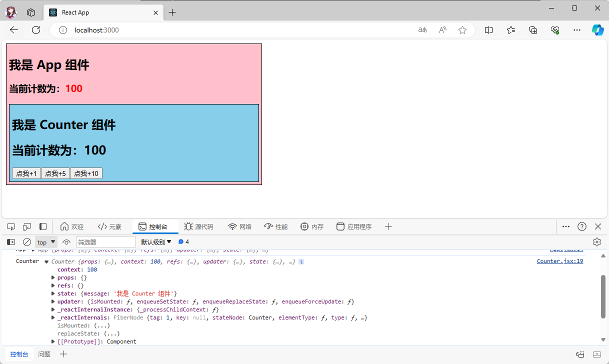
Task: Refresh the localhost page
Action: point(36,30)
